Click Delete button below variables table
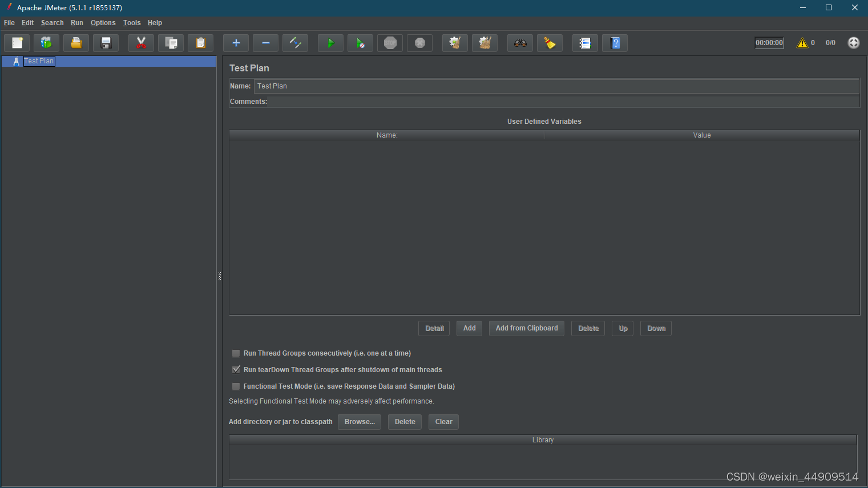 (x=588, y=328)
